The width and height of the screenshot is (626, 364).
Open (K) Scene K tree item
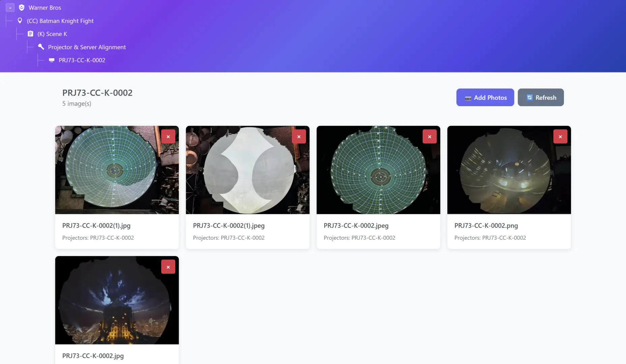[52, 34]
